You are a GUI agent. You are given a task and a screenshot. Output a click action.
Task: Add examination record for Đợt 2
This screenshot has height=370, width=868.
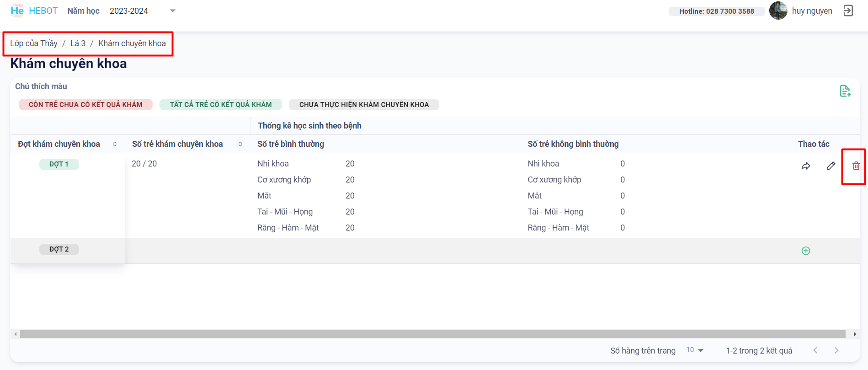(x=805, y=251)
